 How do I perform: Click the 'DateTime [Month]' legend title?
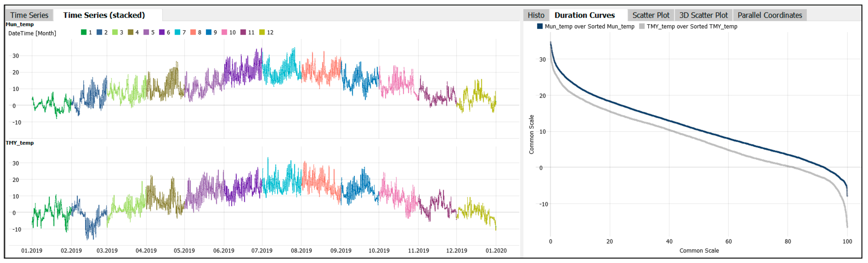[x=32, y=33]
